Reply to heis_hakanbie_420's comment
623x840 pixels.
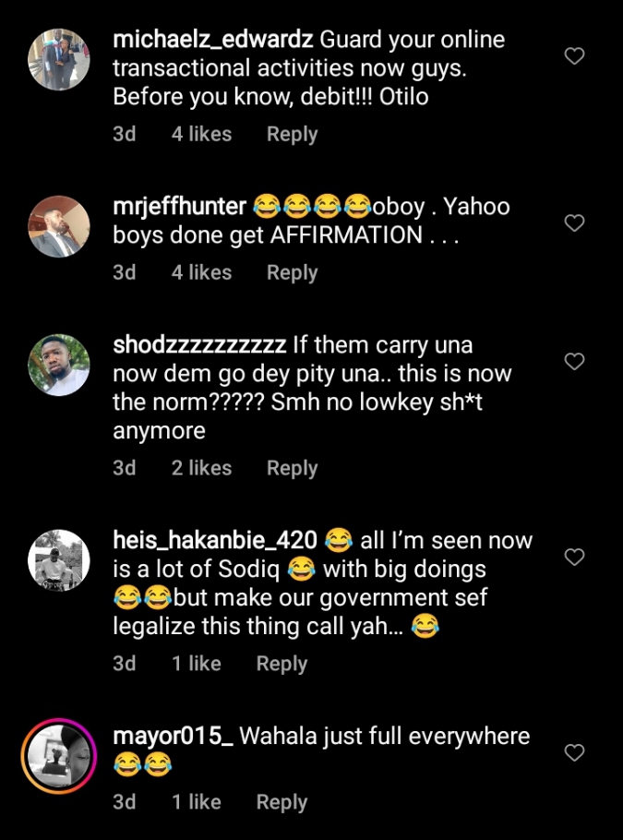pyautogui.click(x=282, y=664)
